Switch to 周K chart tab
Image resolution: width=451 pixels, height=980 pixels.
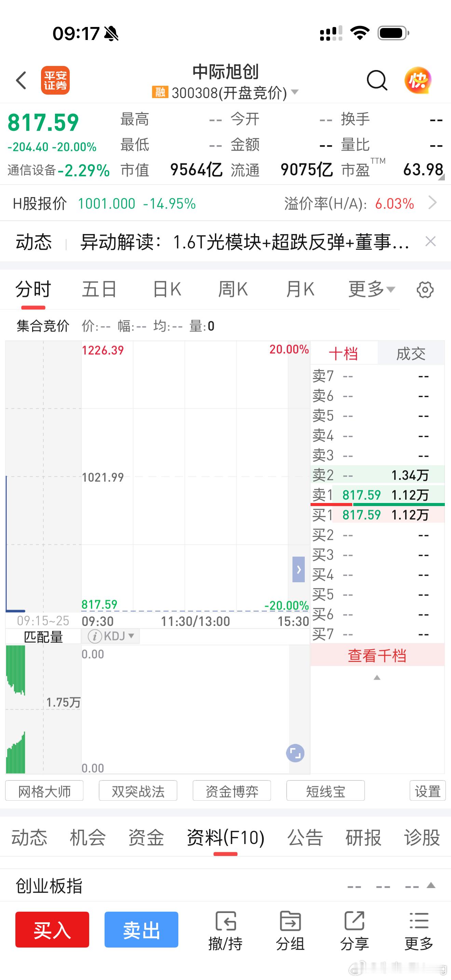[233, 289]
